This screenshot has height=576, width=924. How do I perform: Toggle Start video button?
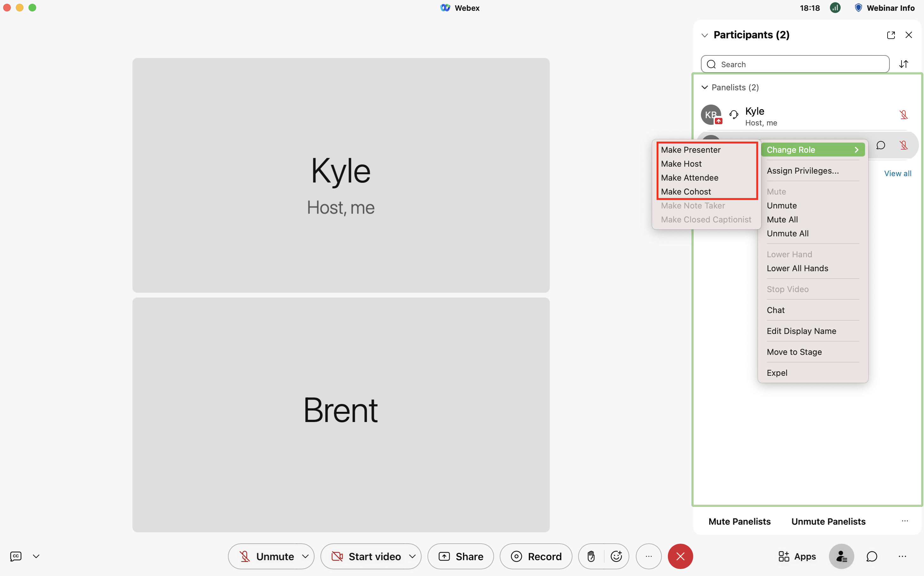point(366,556)
